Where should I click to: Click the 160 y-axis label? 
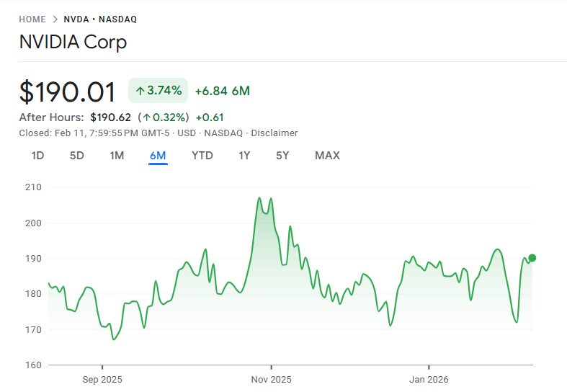[x=33, y=365]
